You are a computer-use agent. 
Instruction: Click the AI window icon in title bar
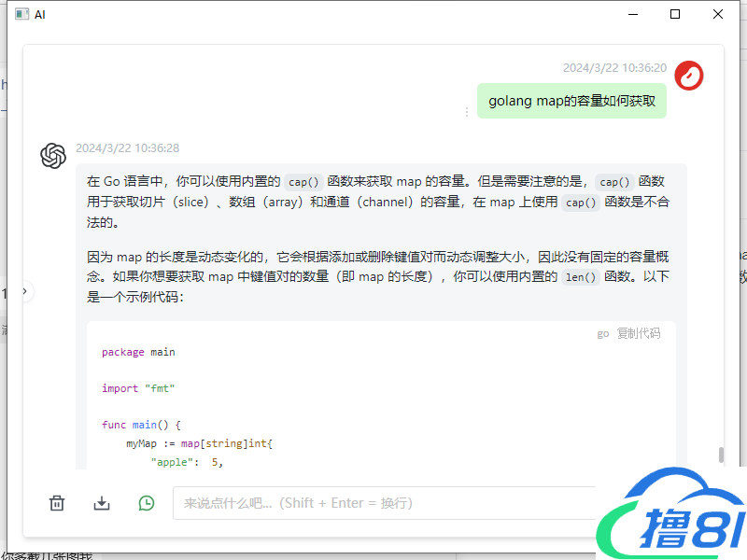coord(21,14)
